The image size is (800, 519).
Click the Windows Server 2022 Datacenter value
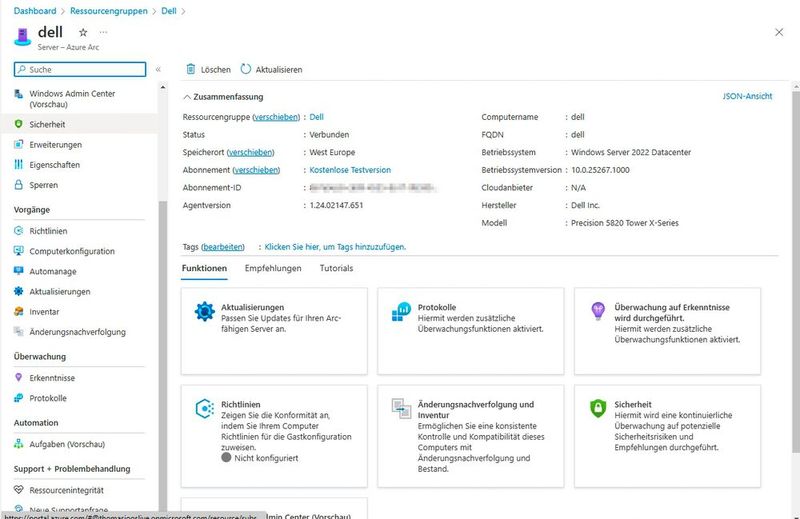[x=631, y=152]
